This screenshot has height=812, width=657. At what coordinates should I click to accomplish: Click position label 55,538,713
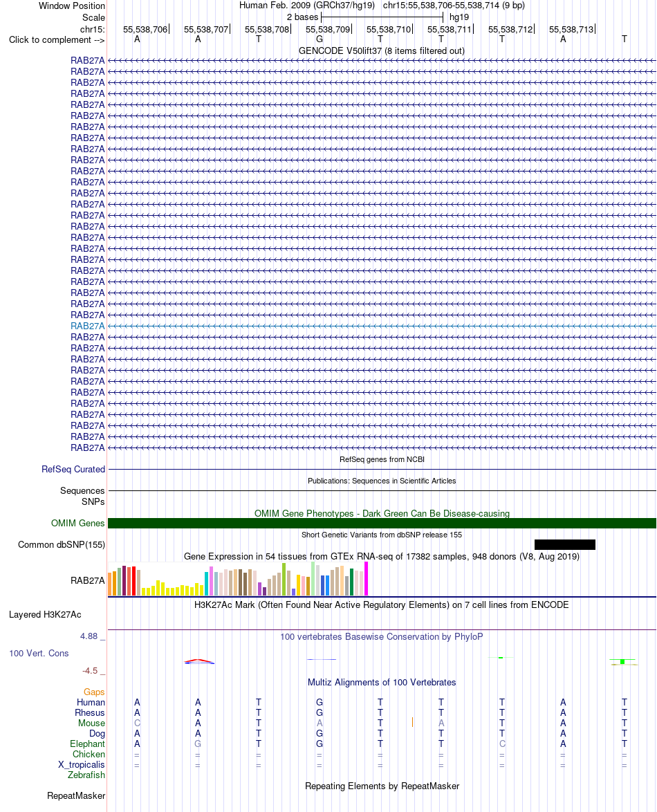click(571, 30)
